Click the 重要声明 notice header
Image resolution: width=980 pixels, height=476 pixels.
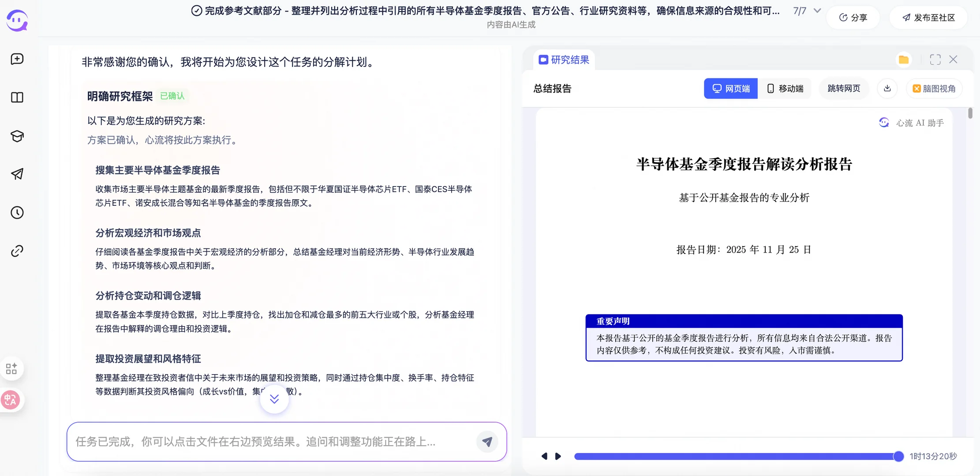click(744, 321)
